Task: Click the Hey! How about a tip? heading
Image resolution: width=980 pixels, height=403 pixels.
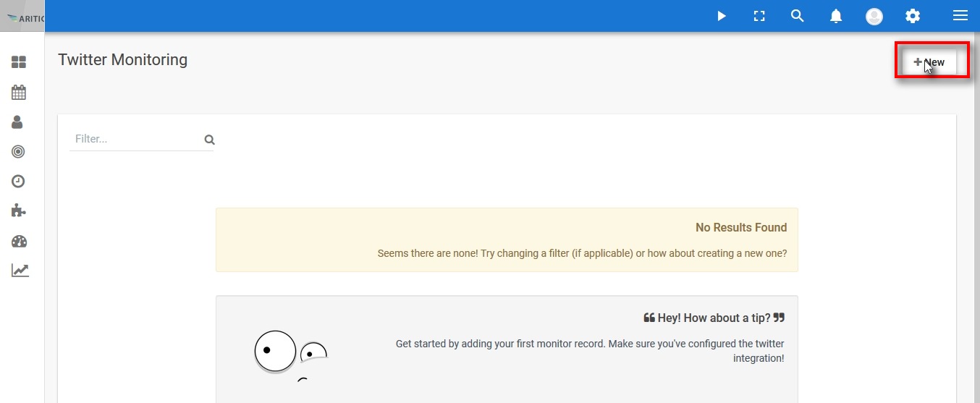Action: (x=714, y=318)
